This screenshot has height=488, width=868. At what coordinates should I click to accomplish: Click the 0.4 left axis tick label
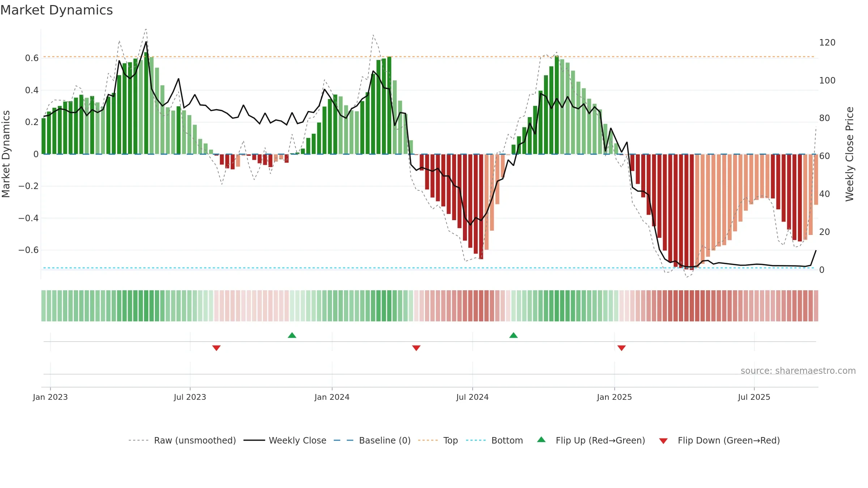coord(32,90)
